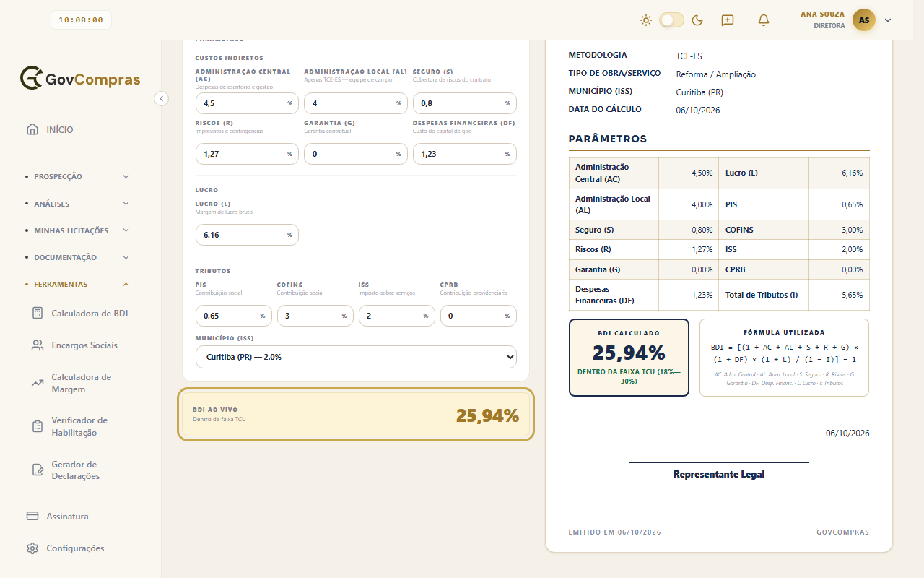The width and height of the screenshot is (924, 578).
Task: Click the Verificador de Habilitação clipboard icon
Action: click(x=38, y=426)
